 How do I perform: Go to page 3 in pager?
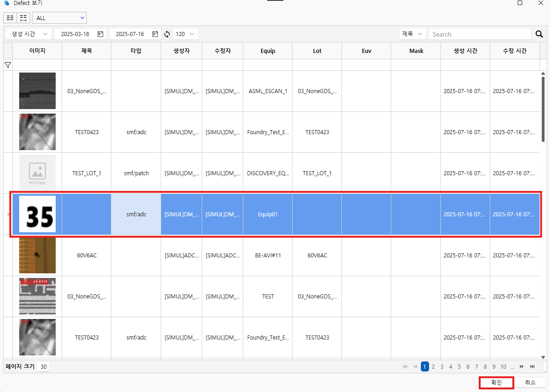click(x=442, y=366)
